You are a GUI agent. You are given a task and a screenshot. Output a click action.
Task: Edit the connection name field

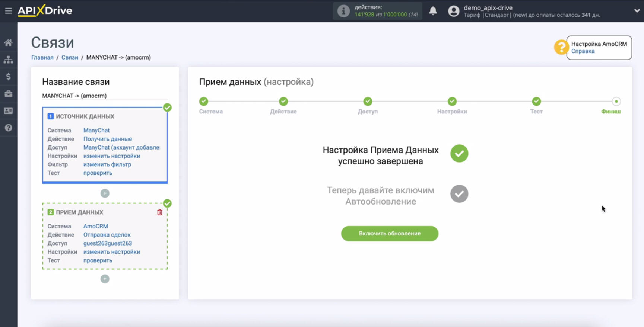click(105, 96)
